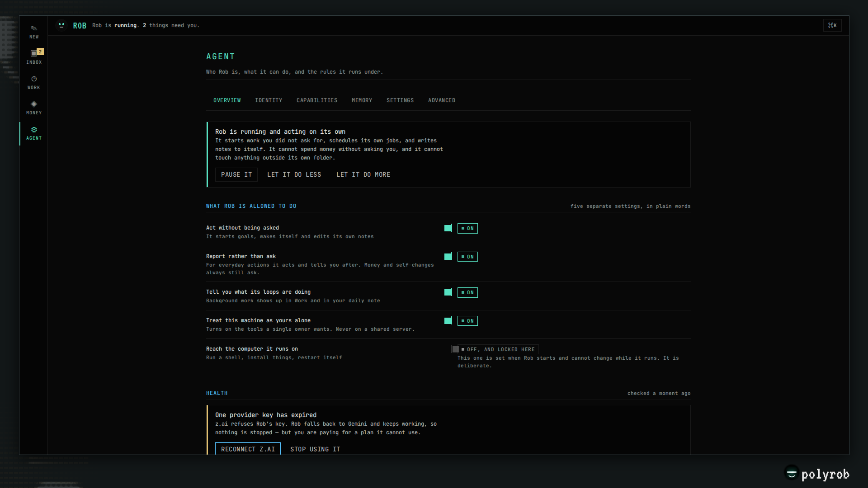Open the New item in sidebar

click(x=34, y=32)
